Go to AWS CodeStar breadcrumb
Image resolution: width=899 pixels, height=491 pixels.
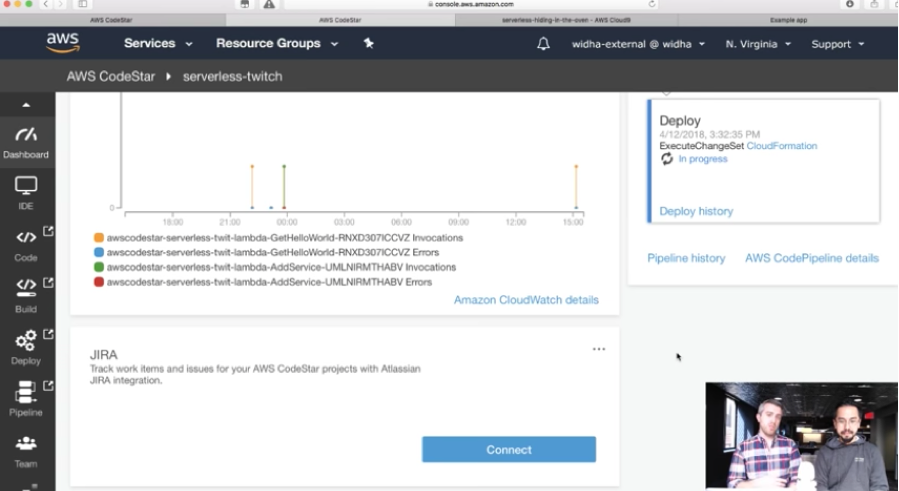(111, 76)
